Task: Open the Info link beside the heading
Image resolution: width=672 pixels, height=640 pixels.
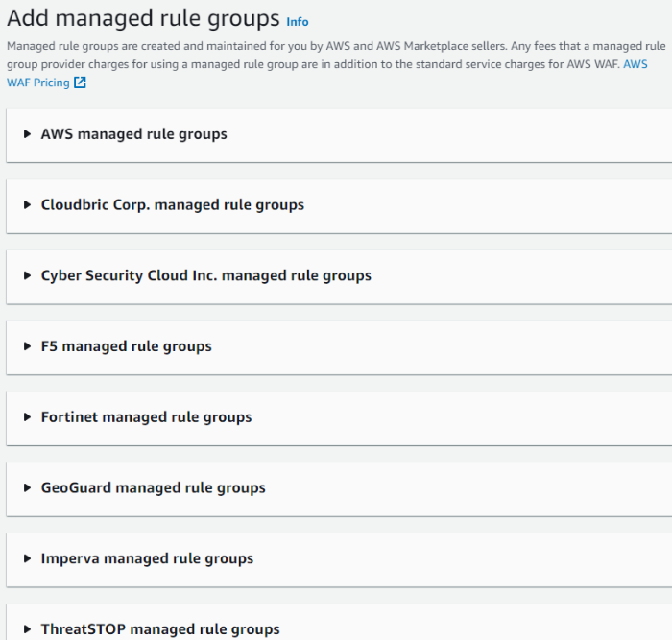Action: pyautogui.click(x=297, y=22)
